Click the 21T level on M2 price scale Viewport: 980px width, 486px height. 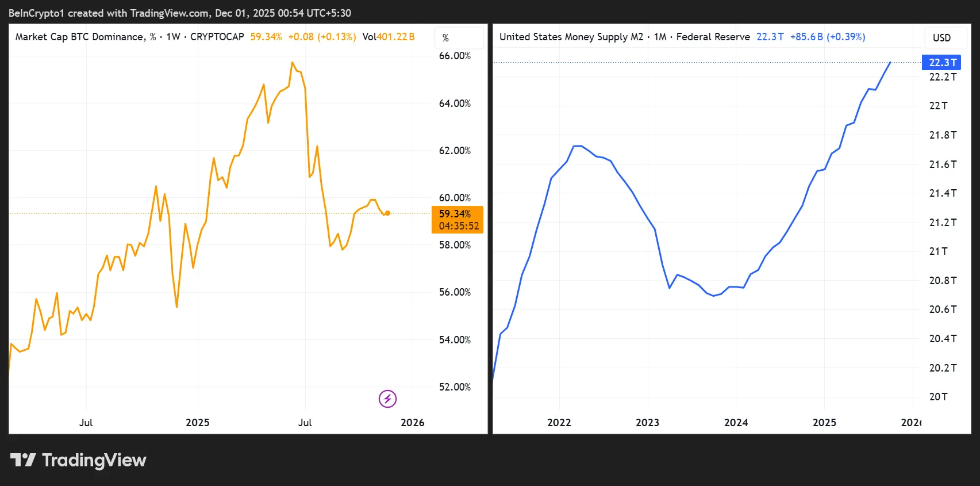[938, 251]
